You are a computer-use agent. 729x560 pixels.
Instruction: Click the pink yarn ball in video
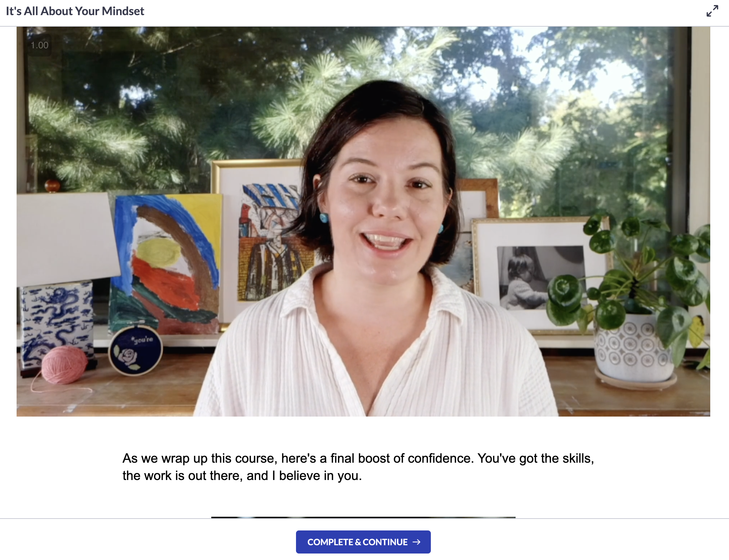(x=64, y=365)
